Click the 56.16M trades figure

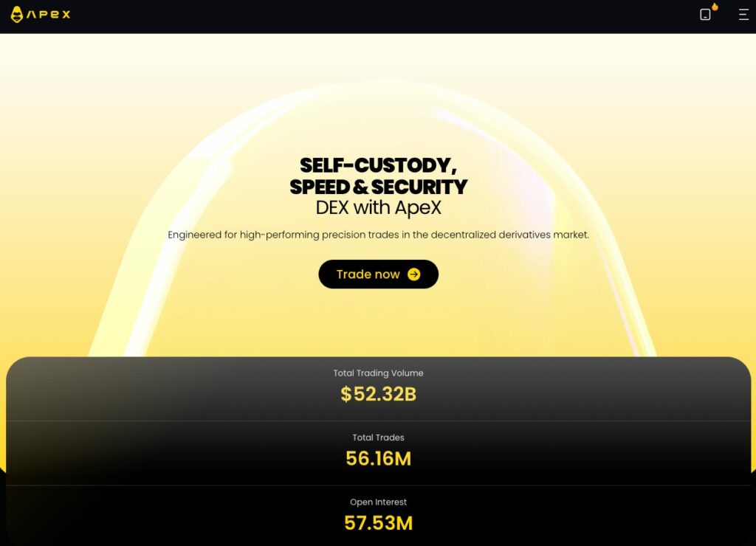[x=378, y=458]
